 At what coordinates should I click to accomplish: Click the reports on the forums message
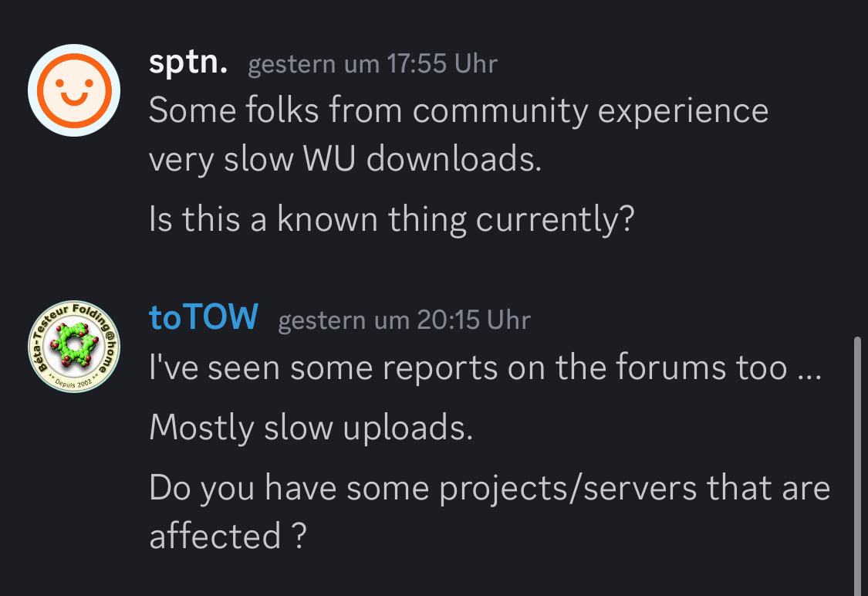click(485, 367)
